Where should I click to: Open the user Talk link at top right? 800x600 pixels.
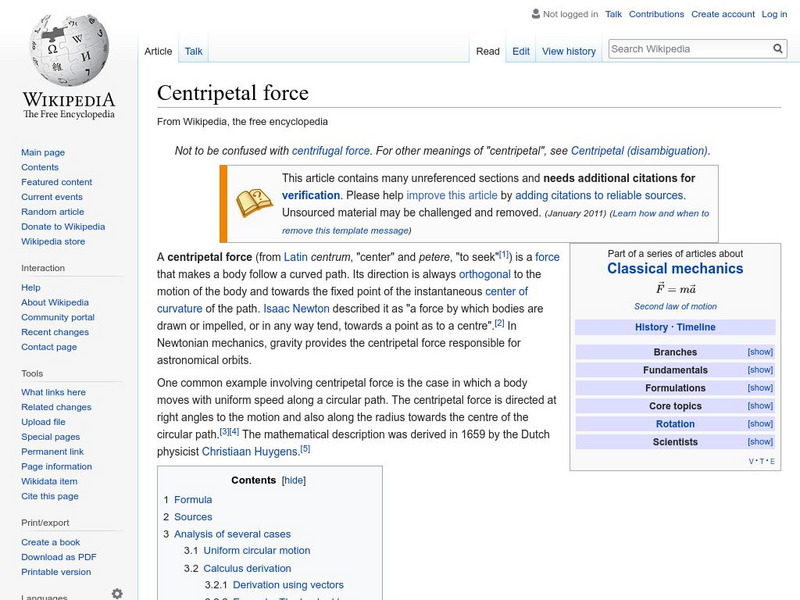point(613,14)
